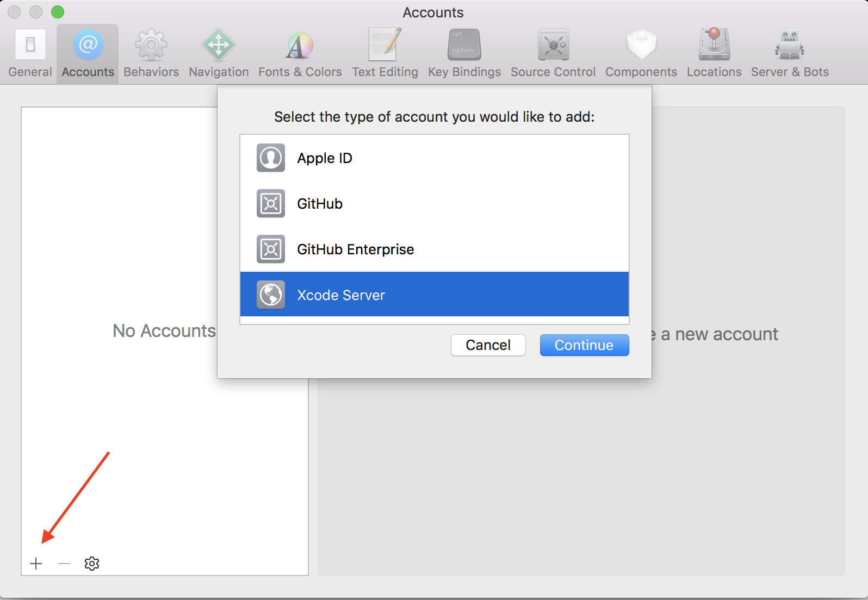
Task: Select the Accounts preferences tab
Action: point(88,54)
